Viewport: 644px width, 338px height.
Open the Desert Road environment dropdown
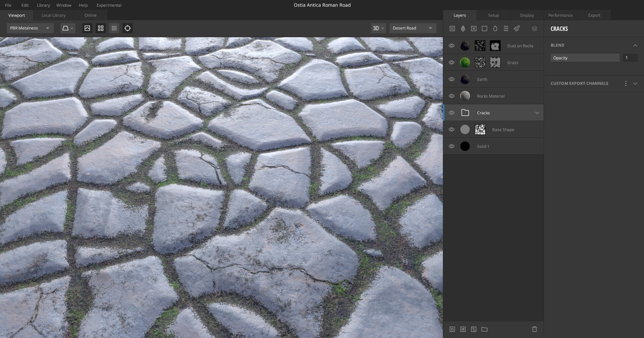[x=412, y=28]
